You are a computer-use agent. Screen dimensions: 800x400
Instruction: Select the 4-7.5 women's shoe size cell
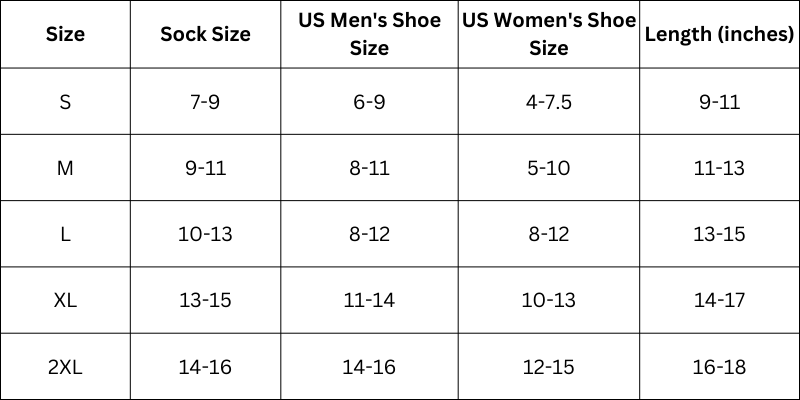coord(548,102)
